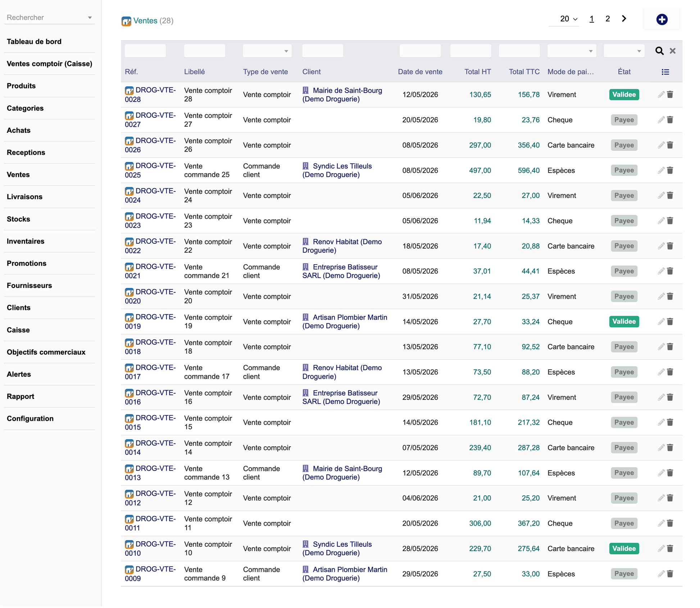This screenshot has width=700, height=608.
Task: Click the Client filter input field
Action: tap(323, 51)
